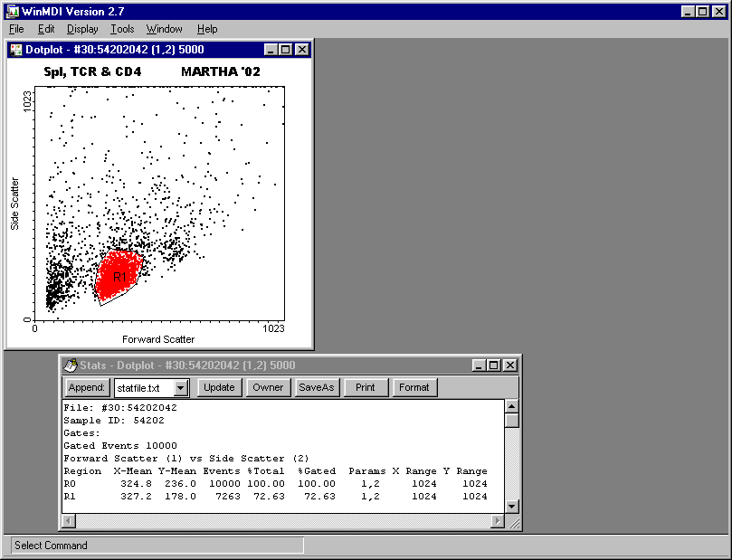Open the Tools menu
The width and height of the screenshot is (732, 560).
point(122,29)
